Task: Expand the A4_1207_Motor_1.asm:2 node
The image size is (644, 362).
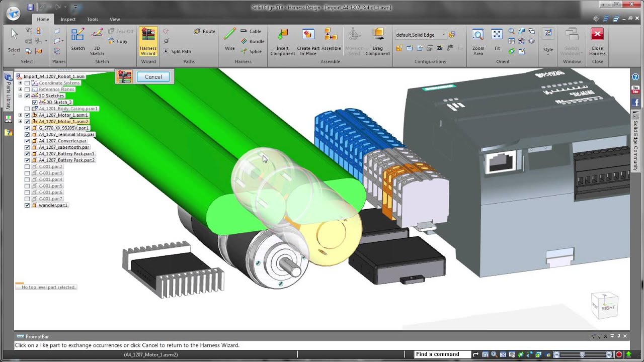Action: (20, 122)
